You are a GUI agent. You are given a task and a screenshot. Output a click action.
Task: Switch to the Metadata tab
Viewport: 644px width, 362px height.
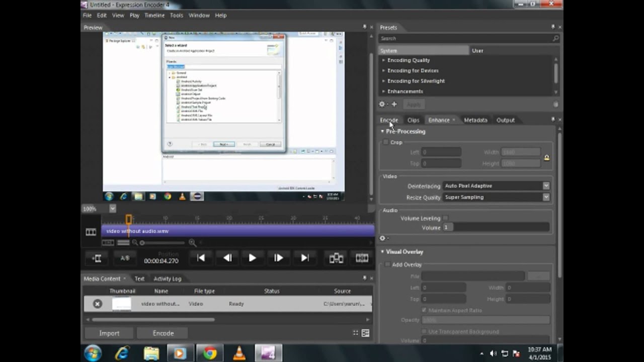475,120
